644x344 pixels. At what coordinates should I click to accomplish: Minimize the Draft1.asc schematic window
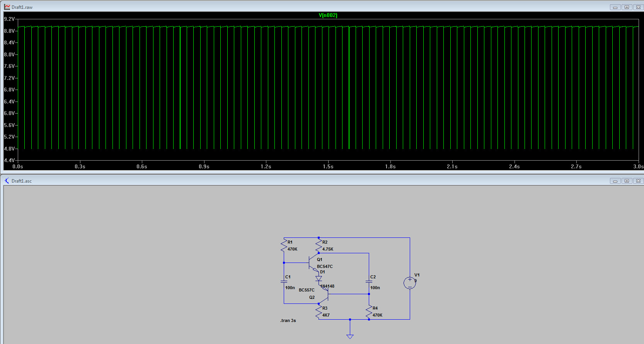[x=615, y=181]
